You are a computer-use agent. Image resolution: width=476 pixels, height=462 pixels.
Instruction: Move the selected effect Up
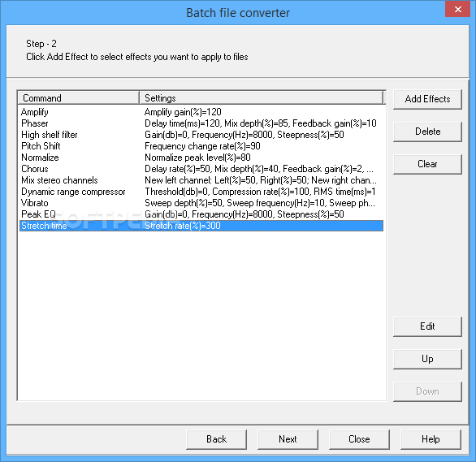coord(427,359)
